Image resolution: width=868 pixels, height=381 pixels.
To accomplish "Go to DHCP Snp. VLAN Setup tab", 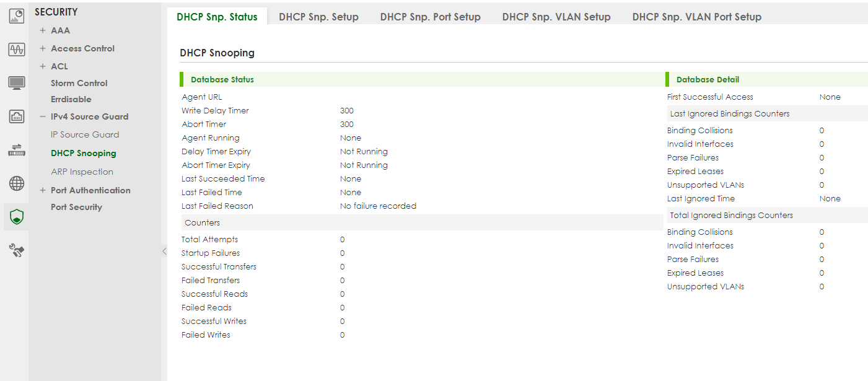I will click(x=556, y=17).
